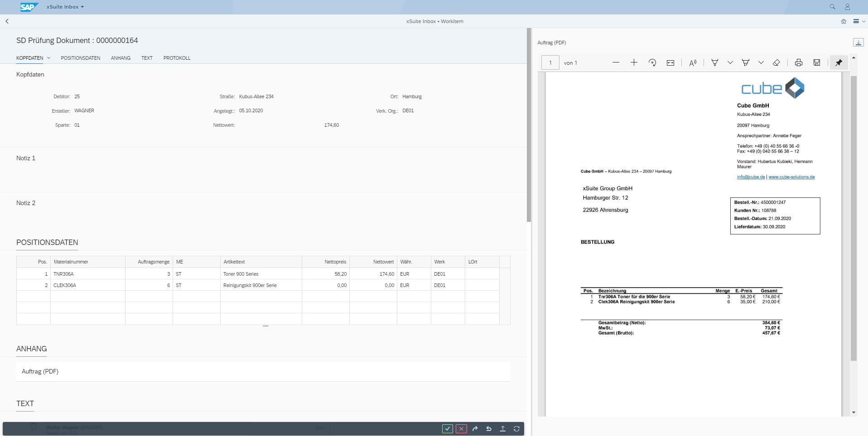Screen dimensions: 868x436
Task: Approve the workitem with the green checkmark
Action: tap(447, 428)
